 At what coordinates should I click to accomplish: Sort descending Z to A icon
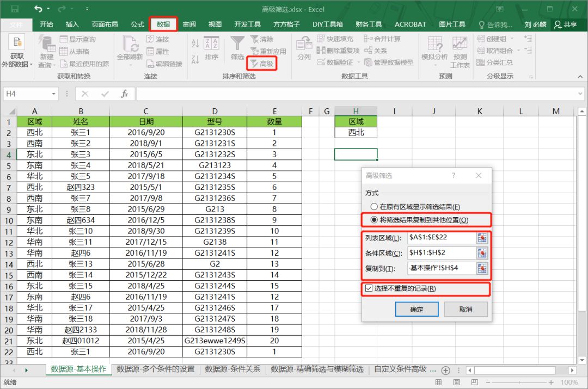point(195,59)
